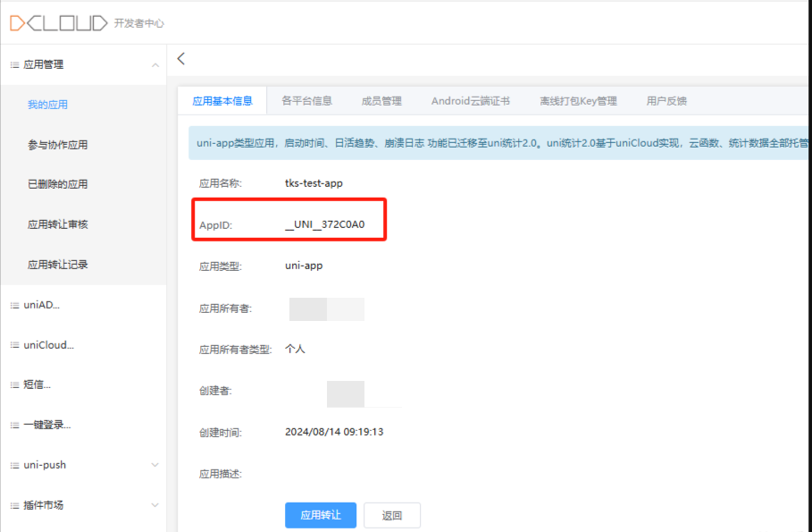Image resolution: width=812 pixels, height=532 pixels.
Task: Click the AppID value __UNI__372C0A0
Action: (x=325, y=224)
